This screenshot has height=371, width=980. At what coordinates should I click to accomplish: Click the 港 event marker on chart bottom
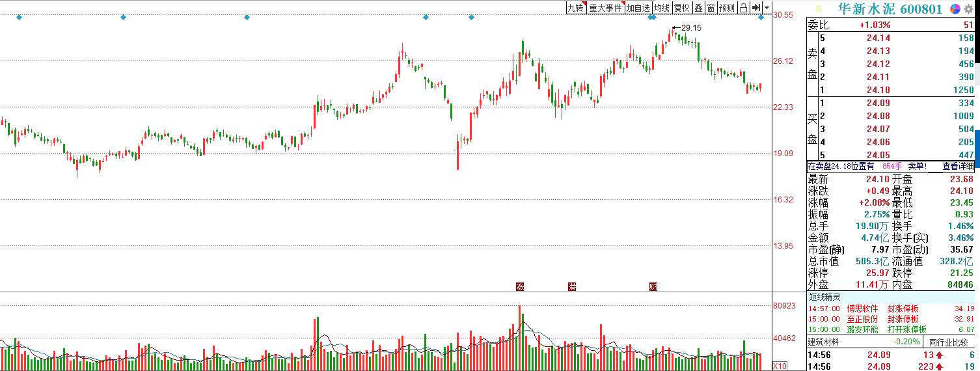[x=573, y=286]
